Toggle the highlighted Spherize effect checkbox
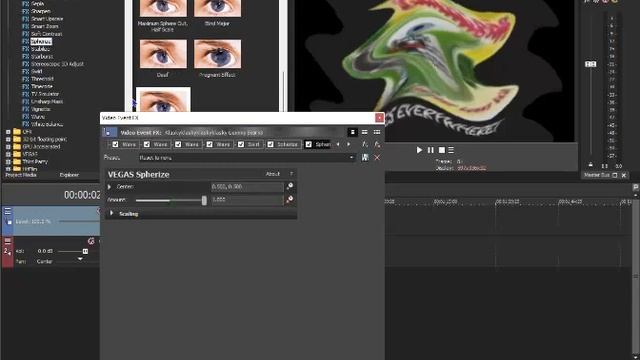 coord(309,144)
